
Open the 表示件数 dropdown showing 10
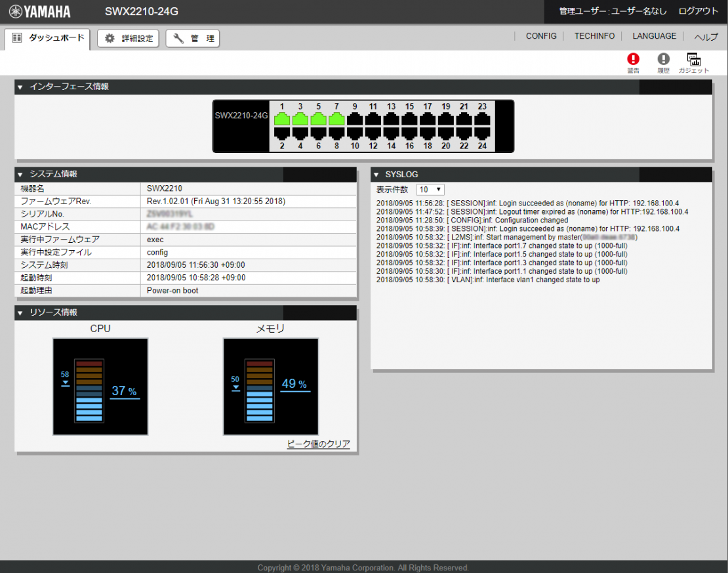(430, 190)
